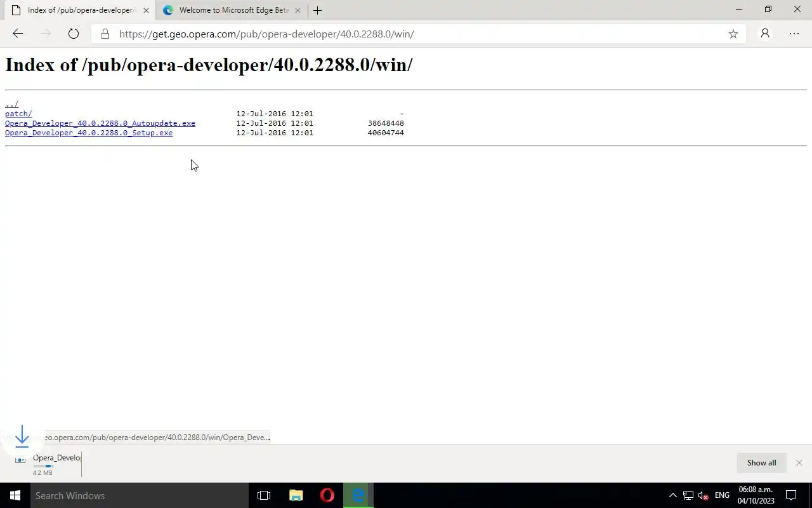The width and height of the screenshot is (812, 508).
Task: Close the downloads bar
Action: click(799, 463)
